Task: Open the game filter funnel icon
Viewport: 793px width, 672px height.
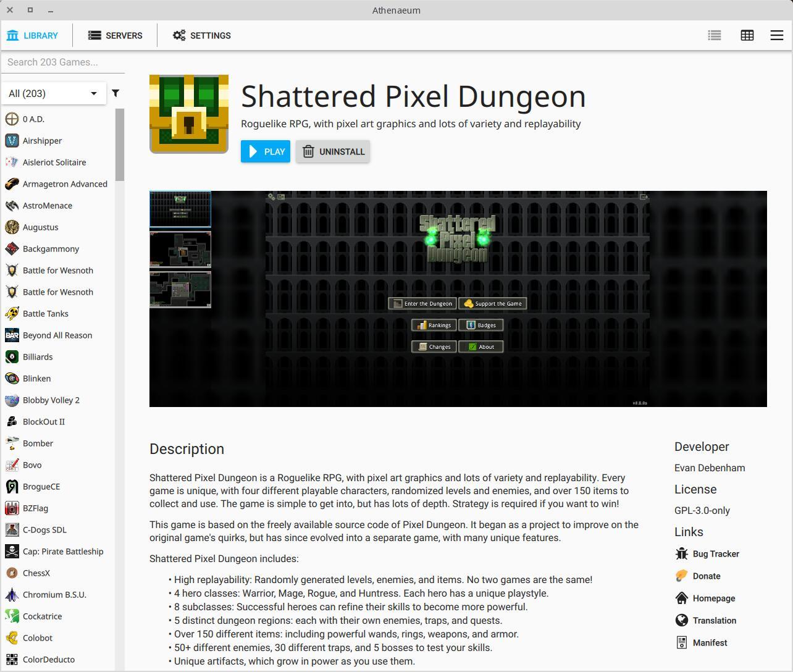Action: tap(115, 93)
